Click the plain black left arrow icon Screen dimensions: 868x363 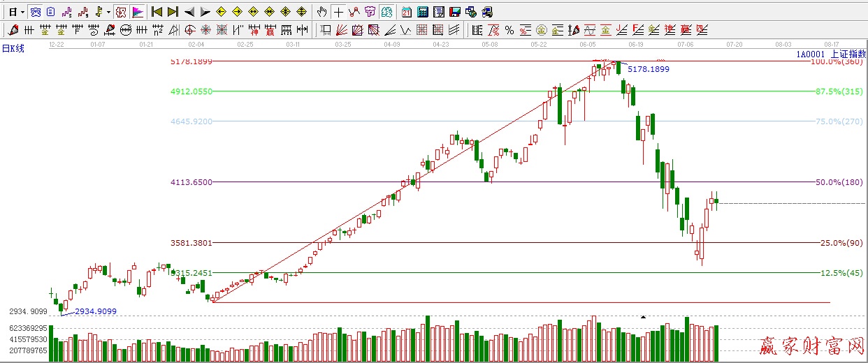click(189, 12)
